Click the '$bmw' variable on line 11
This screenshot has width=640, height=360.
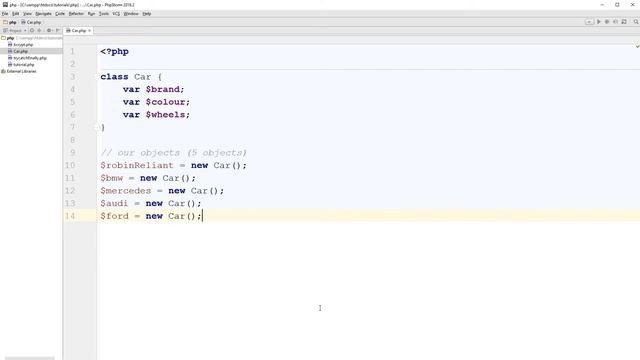(111, 178)
